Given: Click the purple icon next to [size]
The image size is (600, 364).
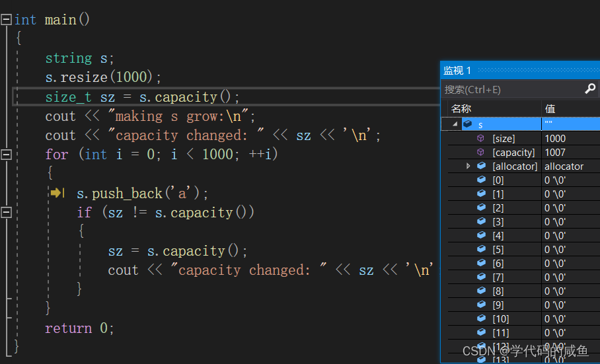Looking at the screenshot, I should pos(480,138).
